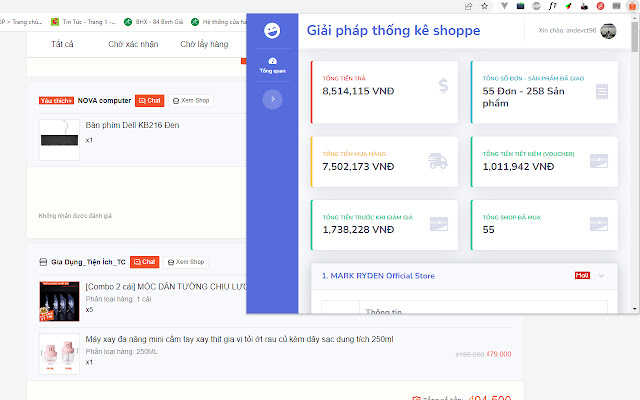Image resolution: width=640 pixels, height=400 pixels.
Task: Open the Hệ thống của hà bookmark
Action: tap(219, 22)
